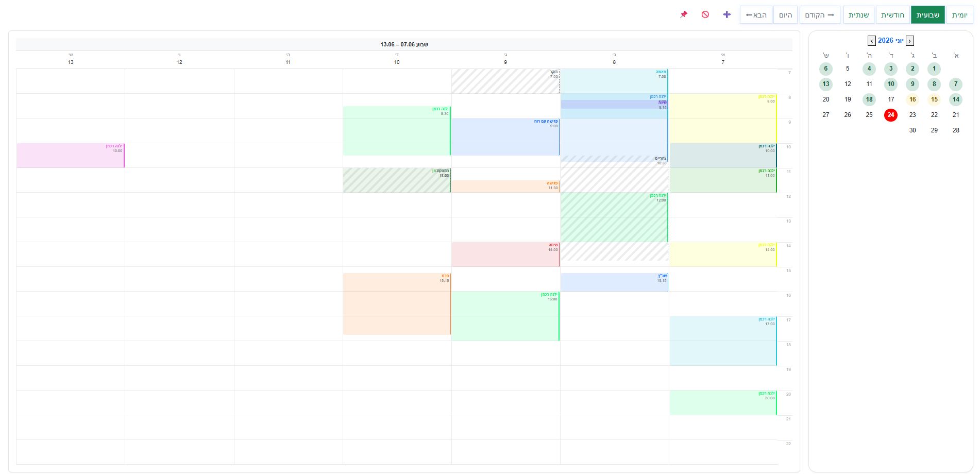
Task: Select day 18 in the mini calendar
Action: tap(869, 99)
